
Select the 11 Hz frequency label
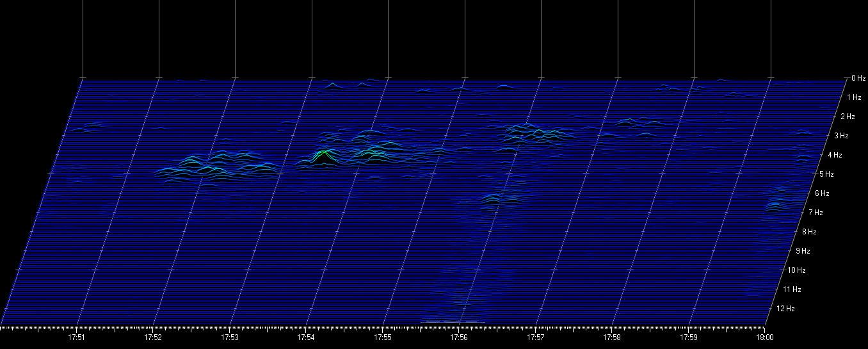791,289
